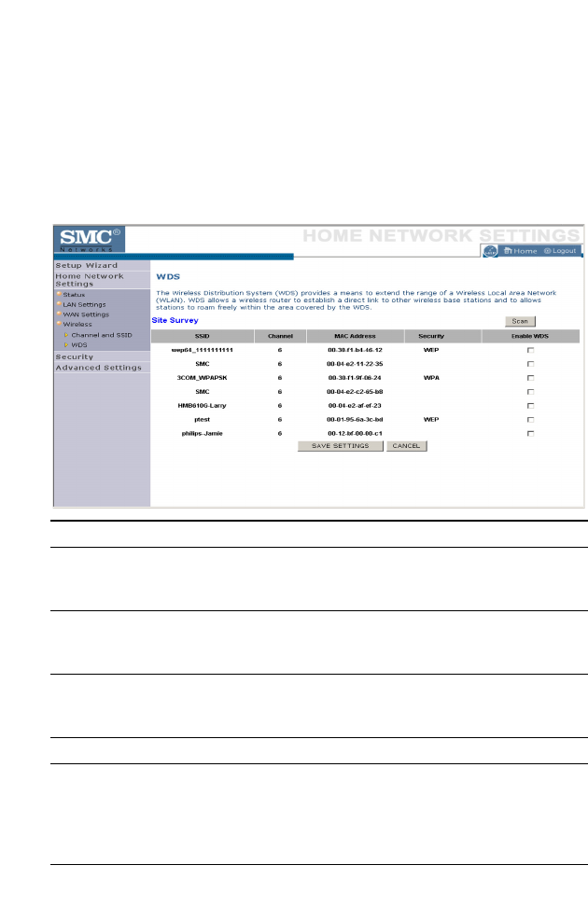Select Status in the sidebar
588x907 pixels.
pyautogui.click(x=74, y=295)
